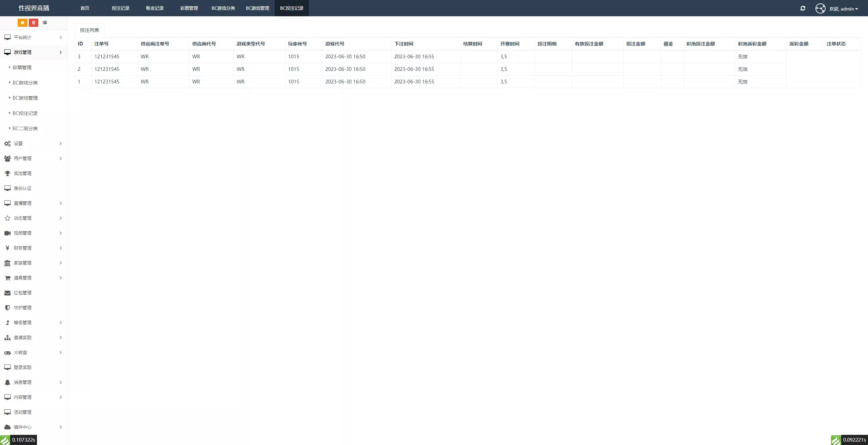
Task: Open BC二级分类 in sidebar submenu
Action: pos(25,129)
